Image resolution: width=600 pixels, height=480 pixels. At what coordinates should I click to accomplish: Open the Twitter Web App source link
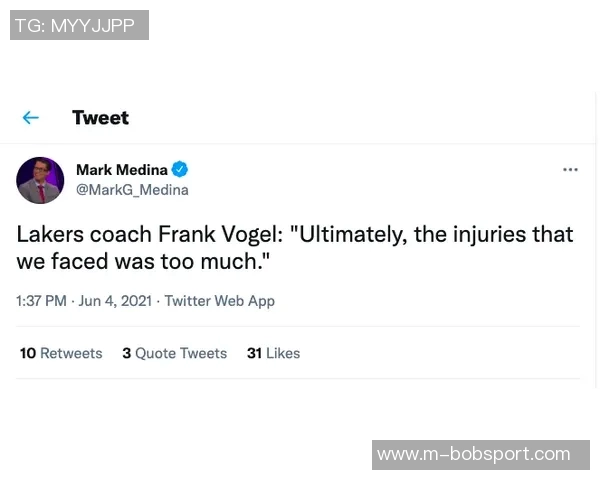[219, 301]
